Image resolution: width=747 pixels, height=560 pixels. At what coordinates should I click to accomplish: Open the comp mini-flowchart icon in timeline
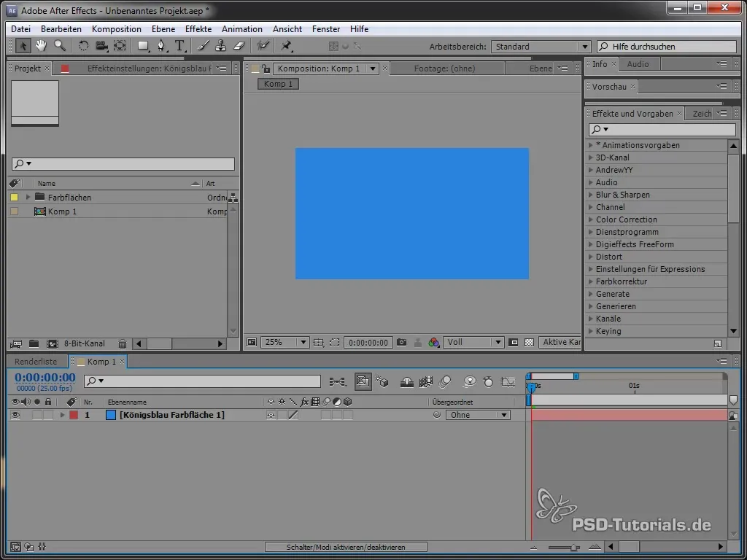(x=338, y=381)
